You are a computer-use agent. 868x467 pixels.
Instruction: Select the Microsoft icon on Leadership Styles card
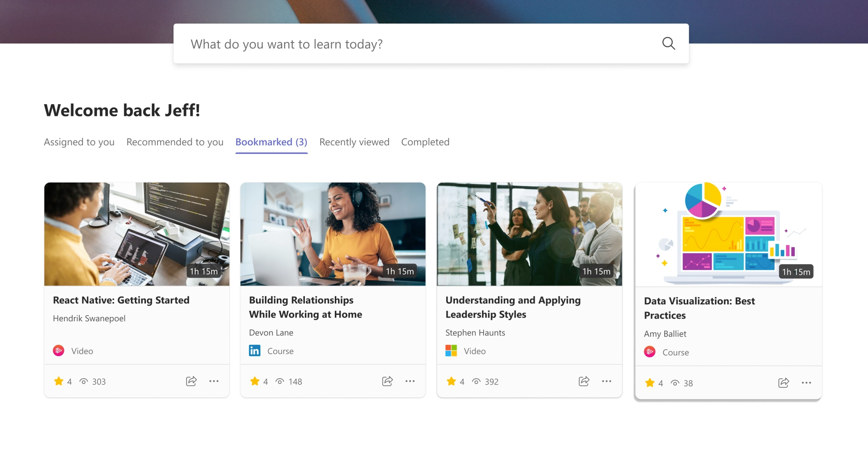click(x=451, y=350)
